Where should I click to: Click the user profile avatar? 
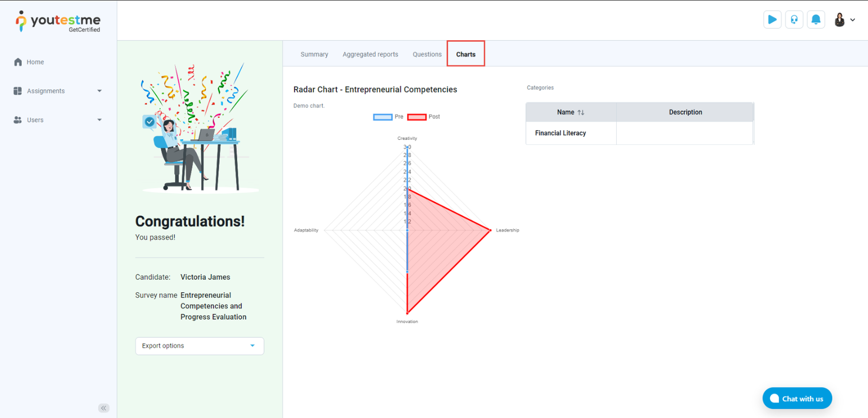[839, 20]
